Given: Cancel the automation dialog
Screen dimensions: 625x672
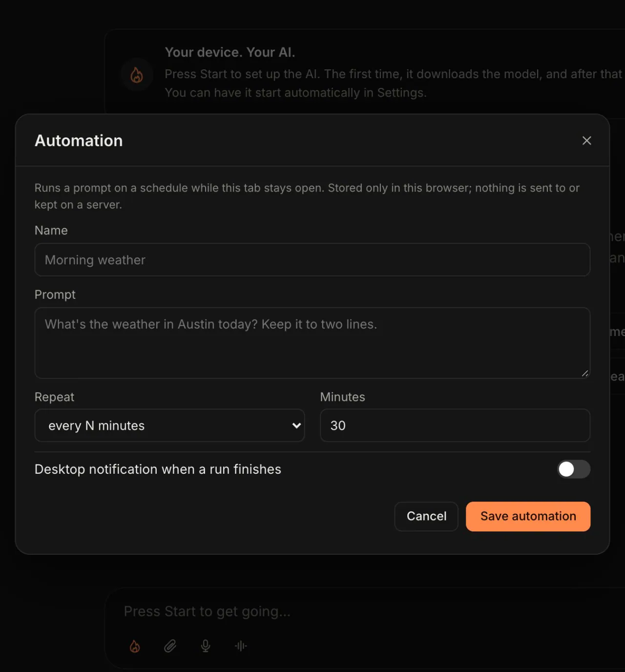Looking at the screenshot, I should (426, 516).
